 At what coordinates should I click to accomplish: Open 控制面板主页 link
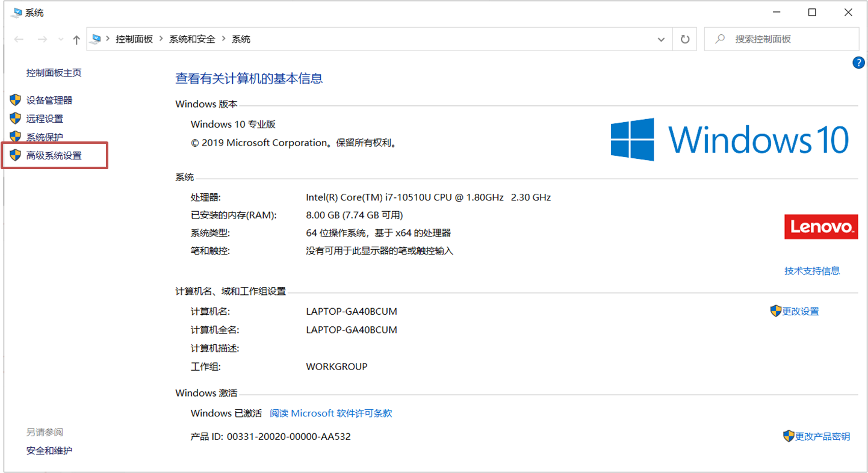tap(54, 73)
